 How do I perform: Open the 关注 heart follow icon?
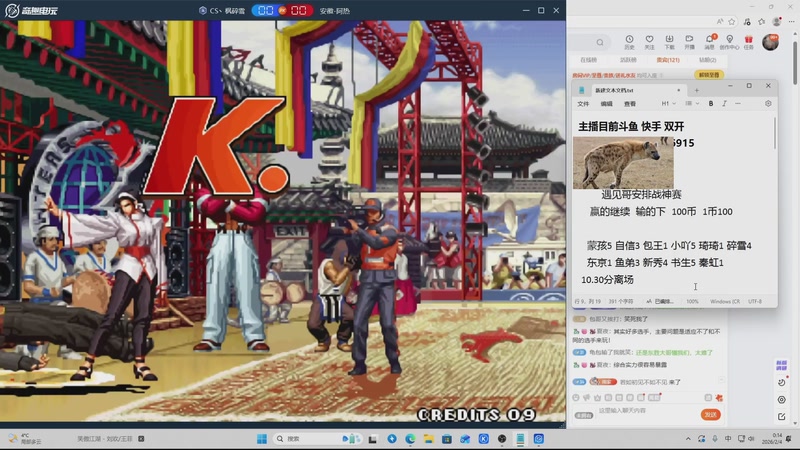click(649, 42)
